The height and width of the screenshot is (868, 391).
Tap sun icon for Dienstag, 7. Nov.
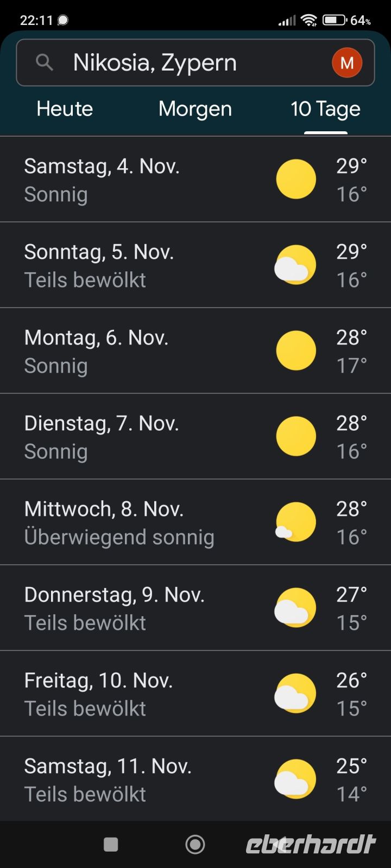[x=296, y=436]
